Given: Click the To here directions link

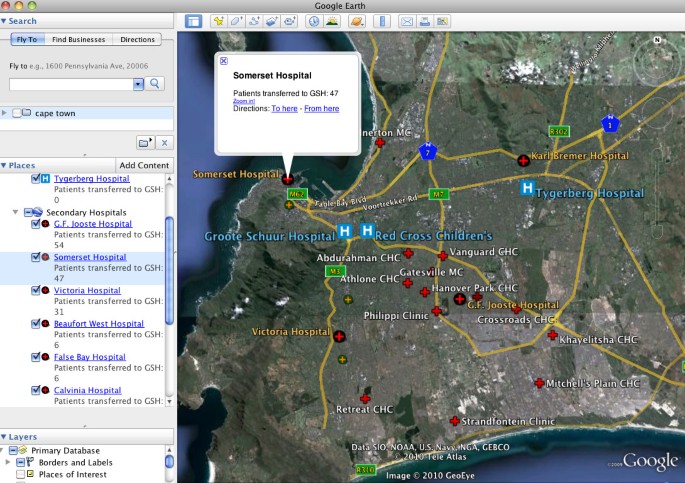Looking at the screenshot, I should 284,108.
